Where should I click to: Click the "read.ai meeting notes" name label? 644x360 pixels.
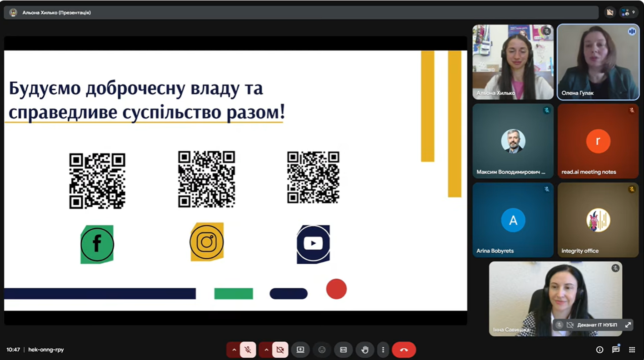click(589, 172)
